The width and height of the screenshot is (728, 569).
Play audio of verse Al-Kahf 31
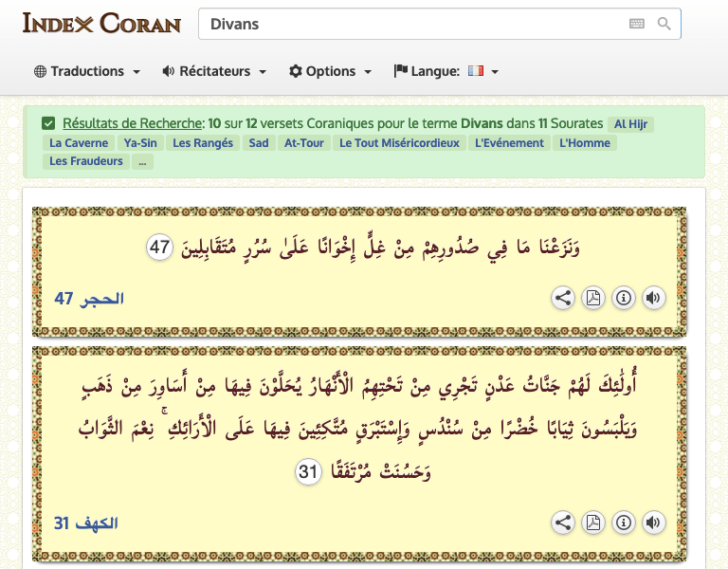click(x=653, y=522)
